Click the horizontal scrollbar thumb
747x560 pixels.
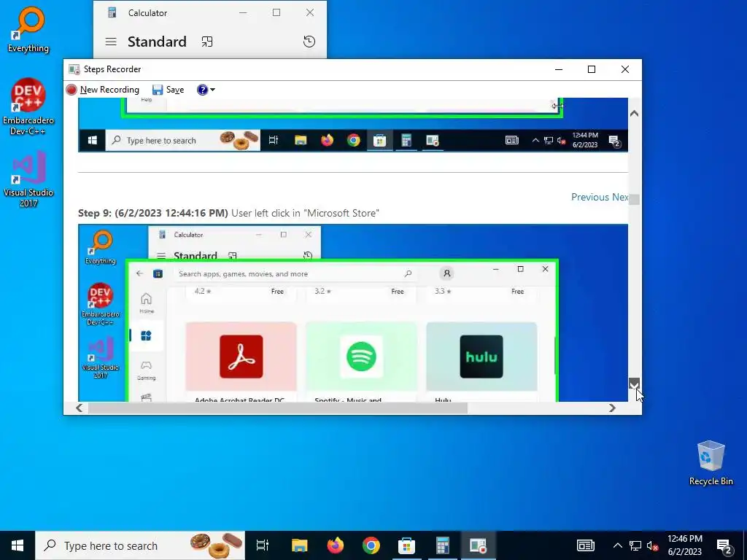click(x=277, y=408)
